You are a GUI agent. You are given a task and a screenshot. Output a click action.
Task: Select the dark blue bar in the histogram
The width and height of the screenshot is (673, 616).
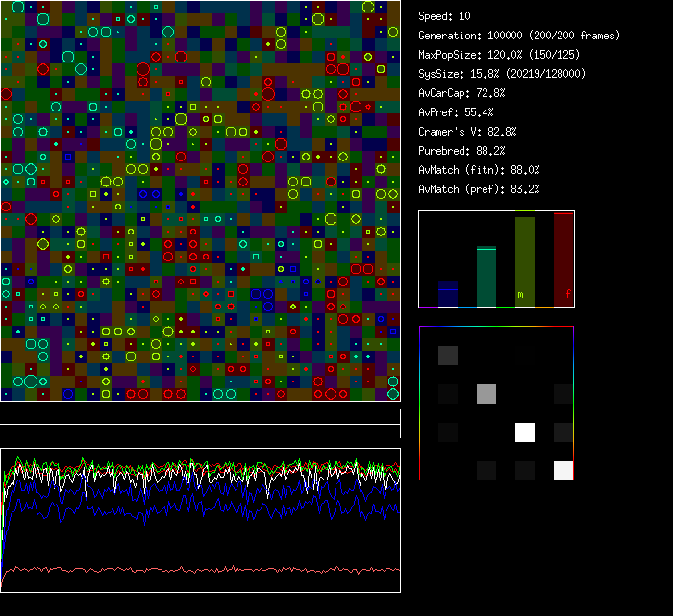(x=447, y=293)
